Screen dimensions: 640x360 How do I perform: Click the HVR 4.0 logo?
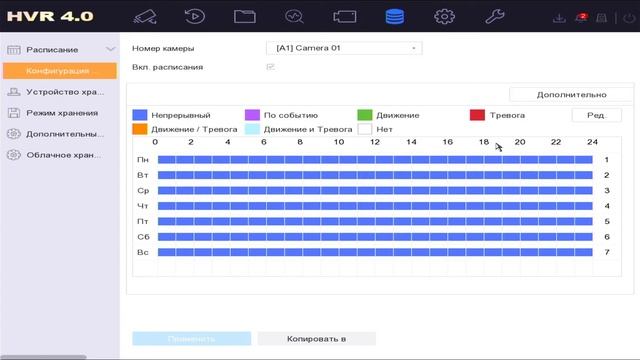coord(50,16)
